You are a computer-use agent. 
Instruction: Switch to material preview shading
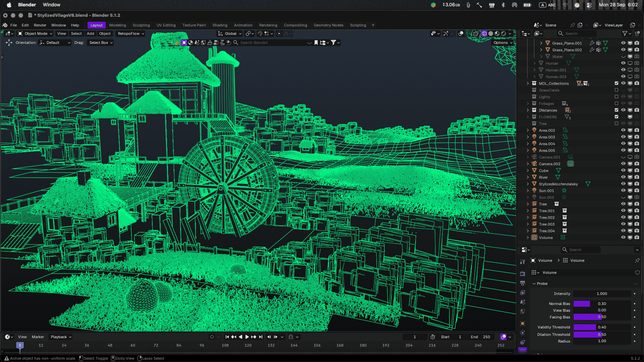tap(497, 34)
